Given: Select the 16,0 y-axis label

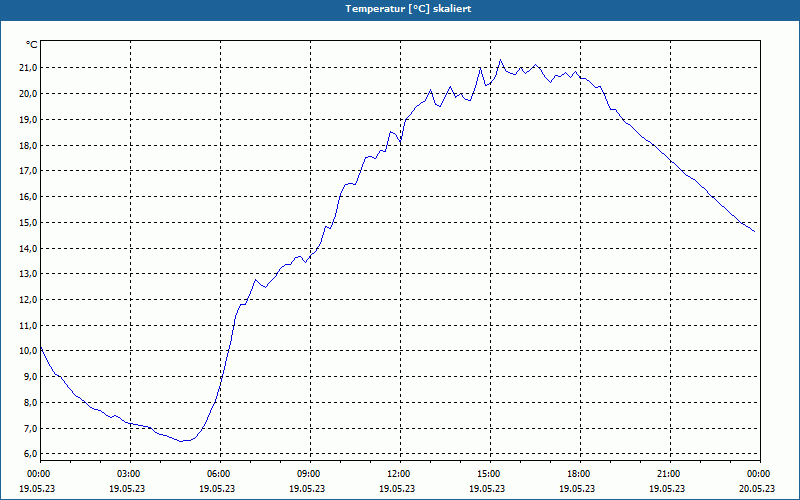Looking at the screenshot, I should click(28, 196).
